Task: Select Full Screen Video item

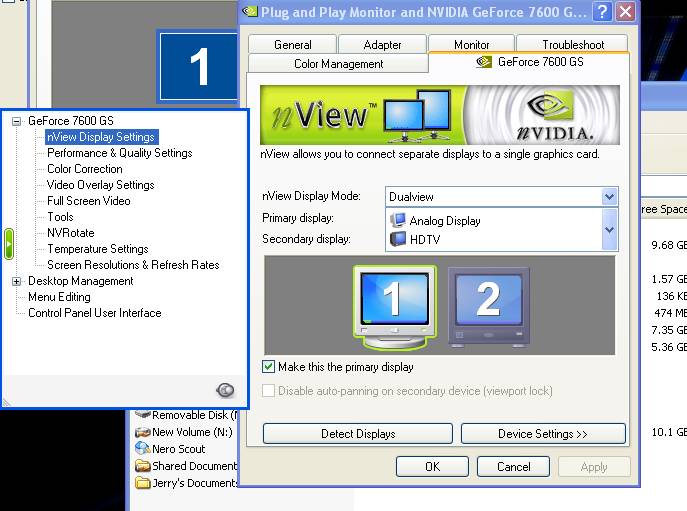Action: click(89, 201)
